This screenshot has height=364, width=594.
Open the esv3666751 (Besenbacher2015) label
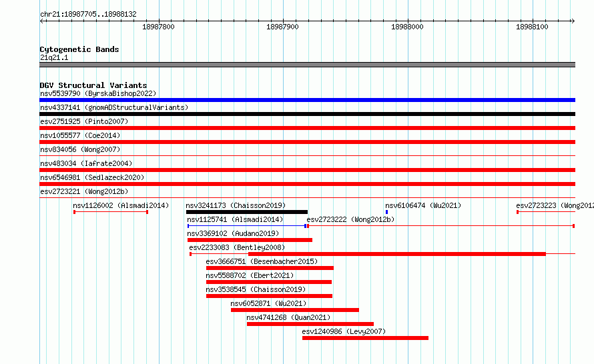[x=262, y=261]
